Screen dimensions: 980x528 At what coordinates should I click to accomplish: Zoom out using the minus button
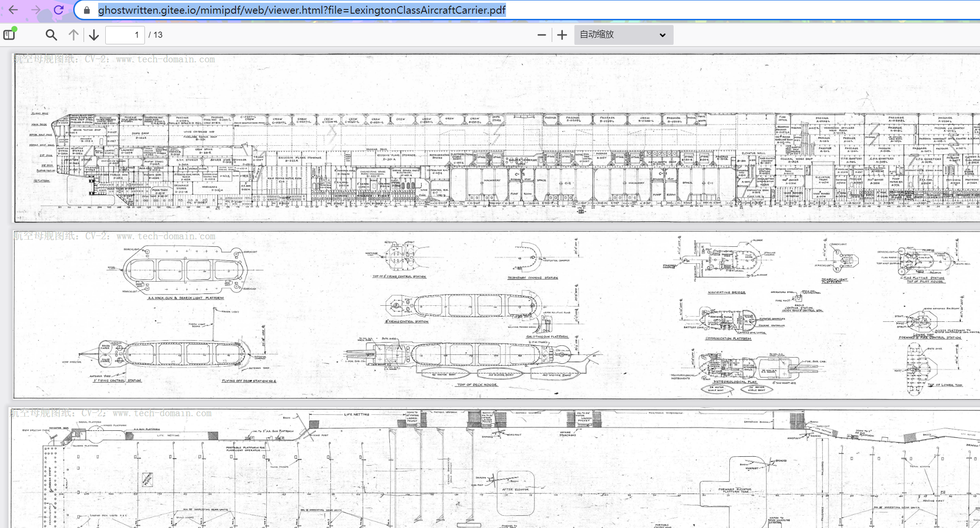[x=541, y=35]
